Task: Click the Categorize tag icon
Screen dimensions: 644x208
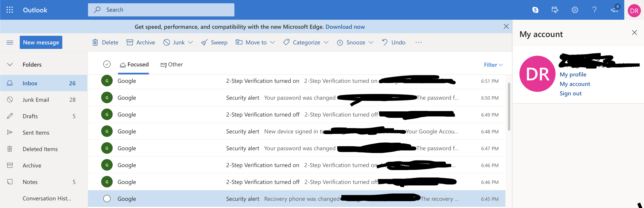Action: pos(286,42)
